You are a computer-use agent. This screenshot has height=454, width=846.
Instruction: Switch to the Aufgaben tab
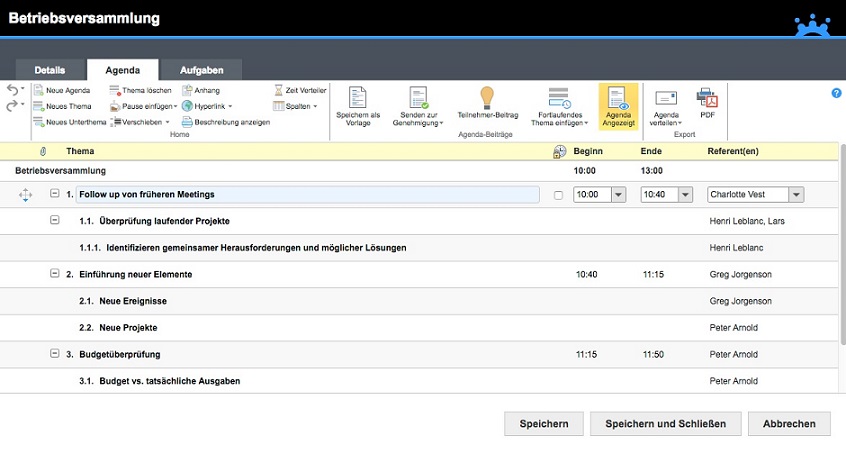[x=201, y=70]
